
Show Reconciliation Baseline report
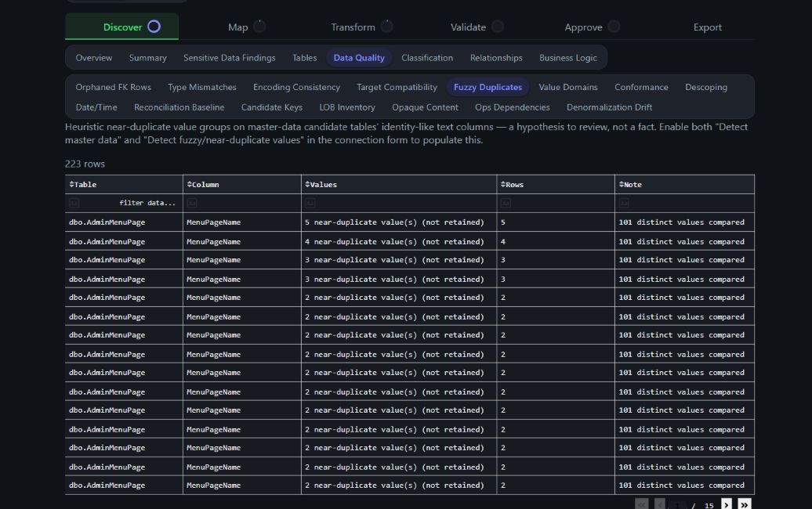pyautogui.click(x=179, y=107)
